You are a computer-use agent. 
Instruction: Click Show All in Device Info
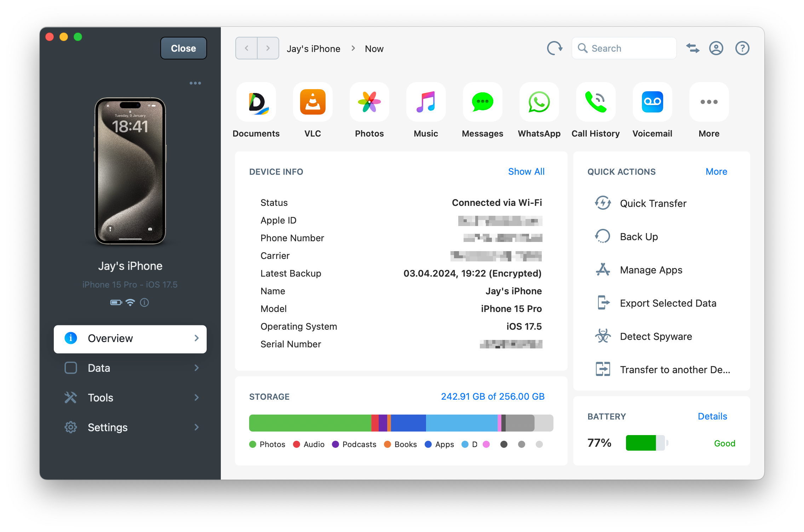click(526, 172)
